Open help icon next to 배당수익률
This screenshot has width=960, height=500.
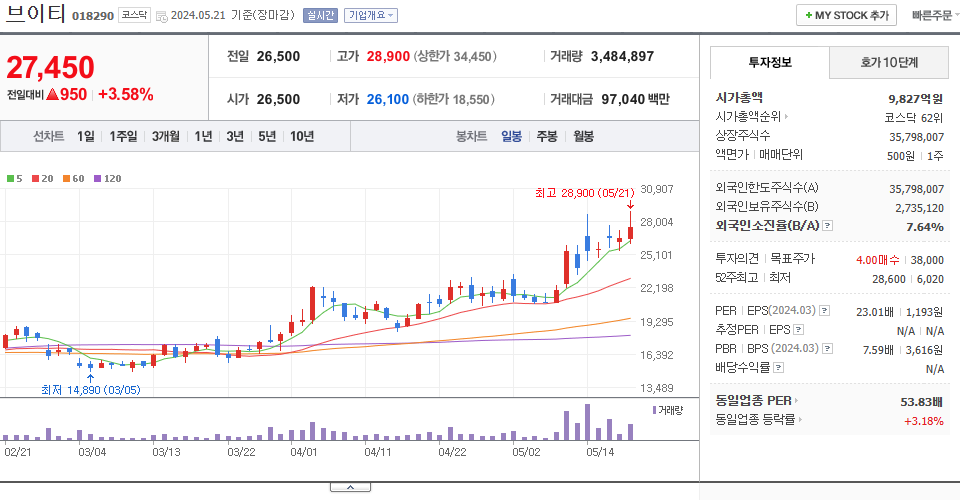(779, 368)
